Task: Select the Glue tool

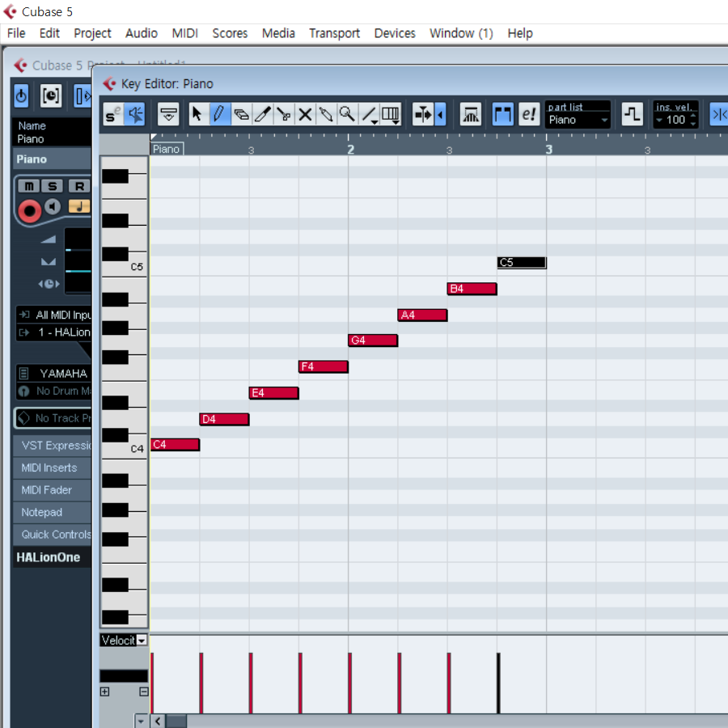Action: (x=326, y=114)
